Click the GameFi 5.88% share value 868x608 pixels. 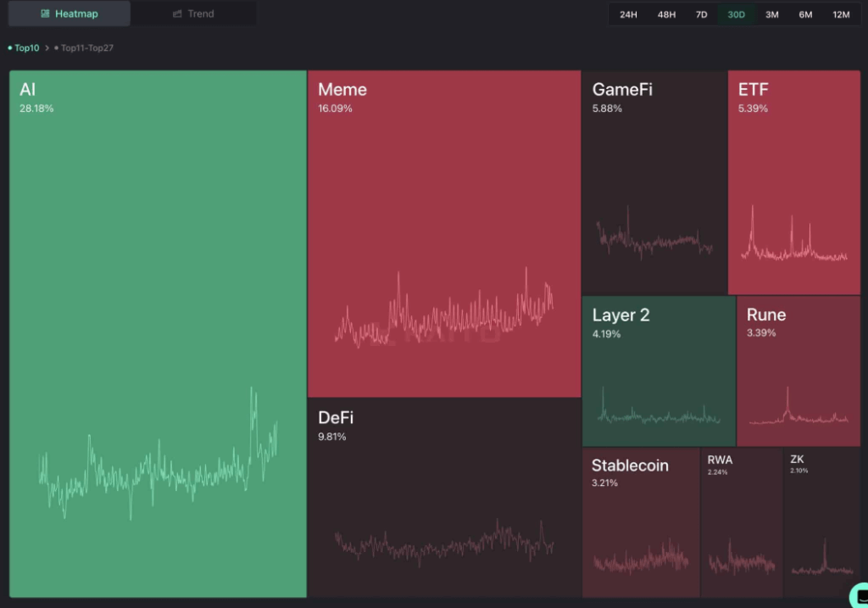(607, 109)
